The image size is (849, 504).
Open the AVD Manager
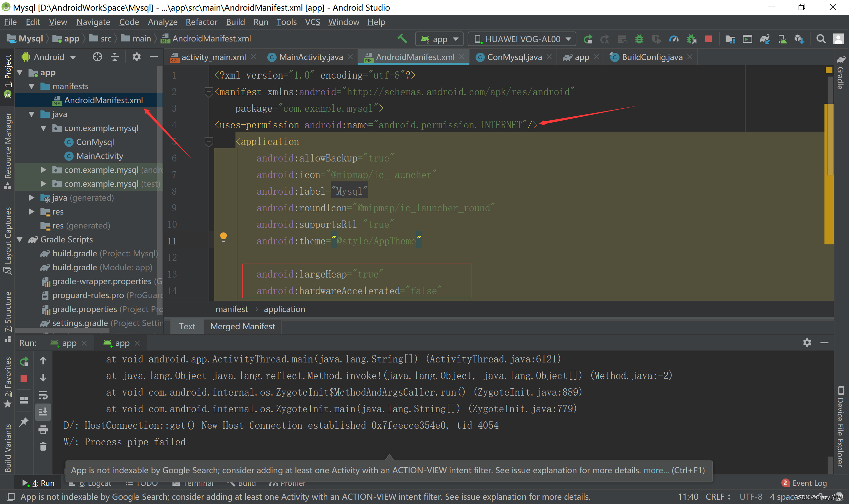point(782,39)
